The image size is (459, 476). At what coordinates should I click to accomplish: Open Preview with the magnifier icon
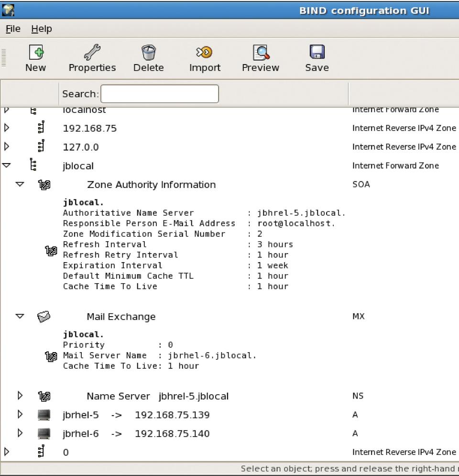261,52
